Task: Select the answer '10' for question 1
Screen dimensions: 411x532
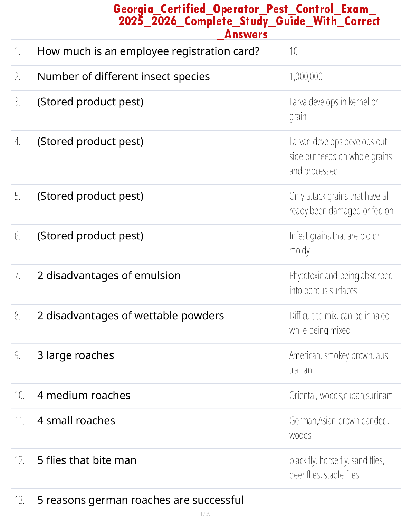Action: click(x=294, y=51)
